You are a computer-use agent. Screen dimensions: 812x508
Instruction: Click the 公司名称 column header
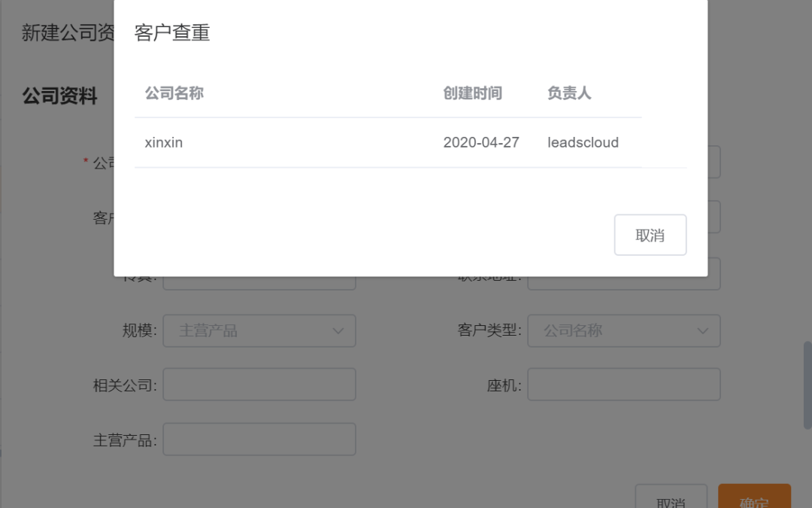pos(174,93)
